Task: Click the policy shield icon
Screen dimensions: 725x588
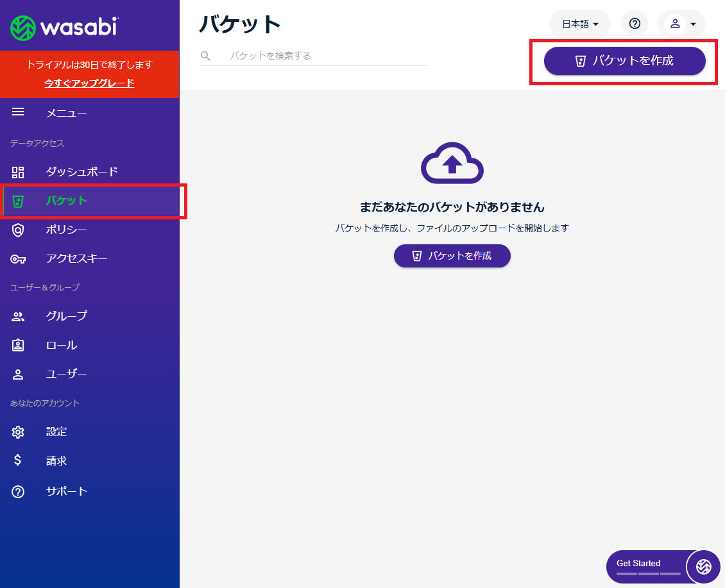Action: (18, 230)
